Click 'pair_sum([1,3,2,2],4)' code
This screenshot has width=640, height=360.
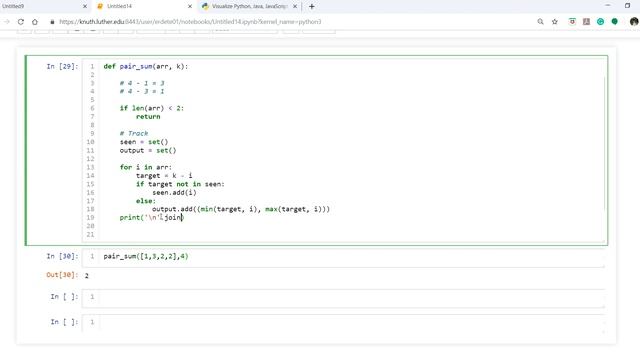146,256
